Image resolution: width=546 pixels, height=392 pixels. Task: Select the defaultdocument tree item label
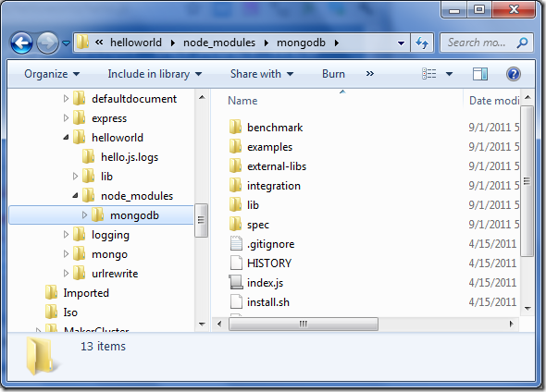click(134, 99)
